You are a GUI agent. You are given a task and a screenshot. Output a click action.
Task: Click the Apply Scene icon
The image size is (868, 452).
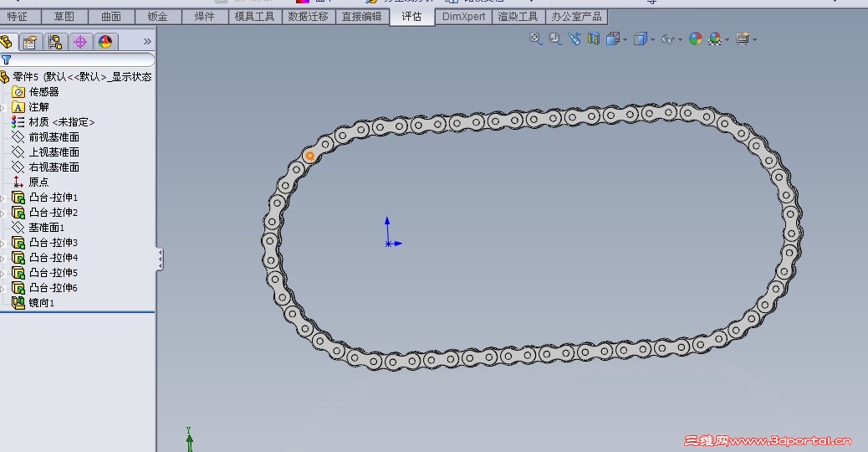coord(715,39)
